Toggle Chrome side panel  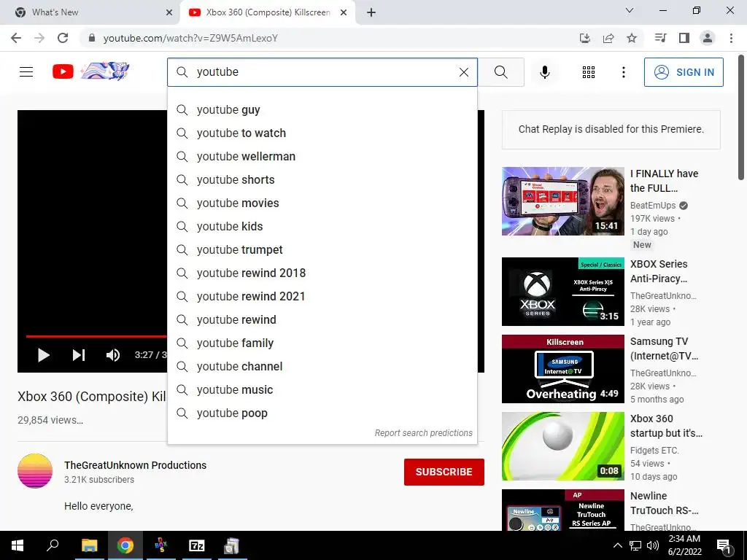pos(684,38)
